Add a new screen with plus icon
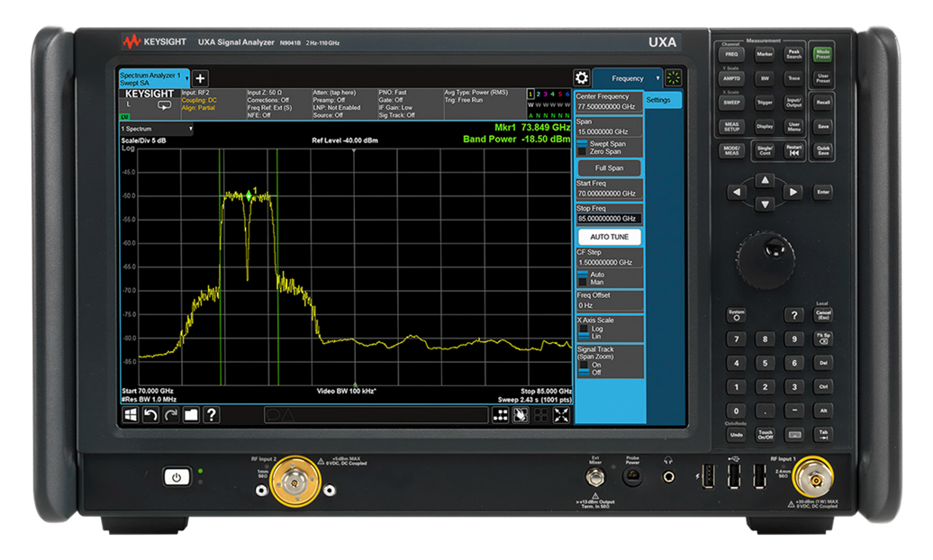This screenshot has height=560, width=933. (201, 78)
